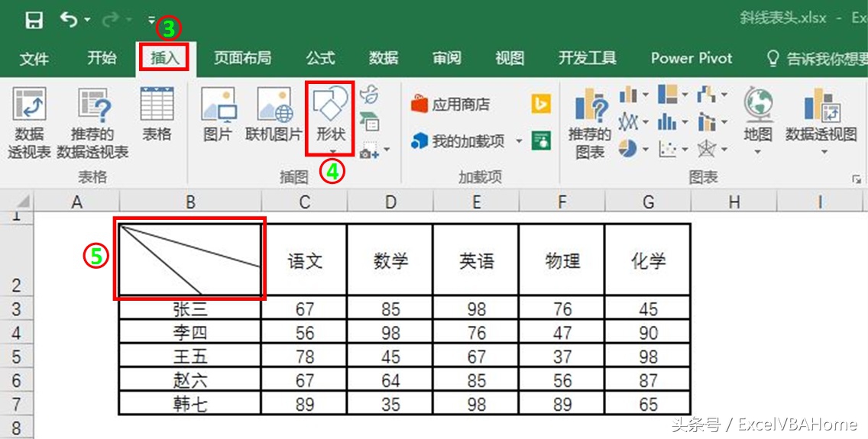868x439 pixels.
Task: Insert 联机图片 online pictures
Action: point(274,114)
